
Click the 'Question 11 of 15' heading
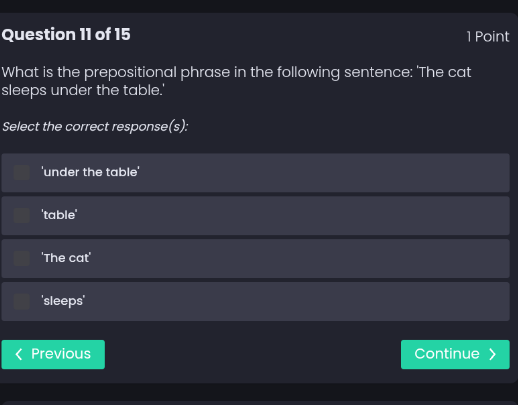pos(66,34)
